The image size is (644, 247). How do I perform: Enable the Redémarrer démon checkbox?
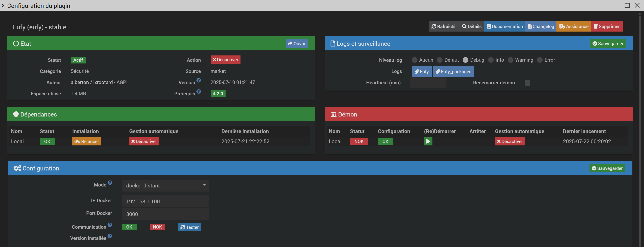[527, 83]
